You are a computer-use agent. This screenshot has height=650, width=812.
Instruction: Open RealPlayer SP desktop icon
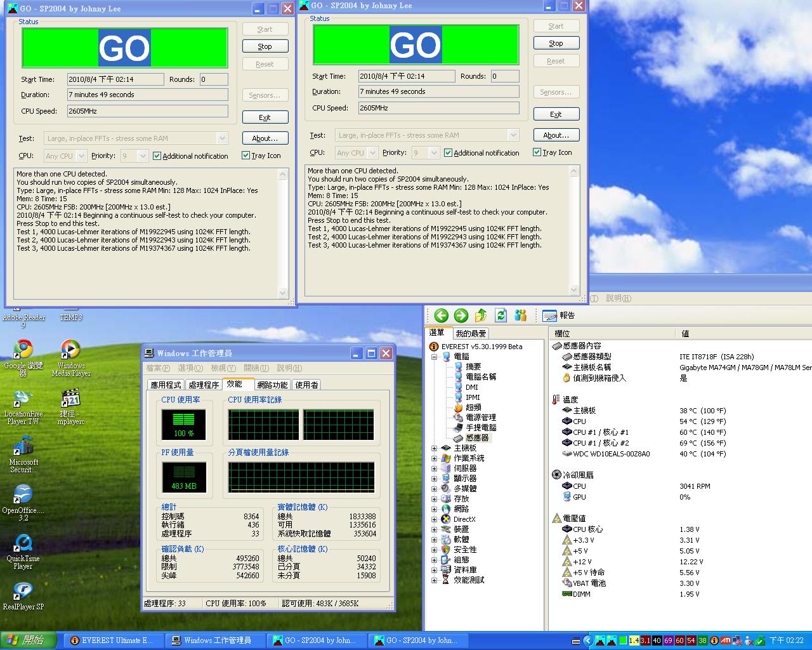[x=23, y=595]
